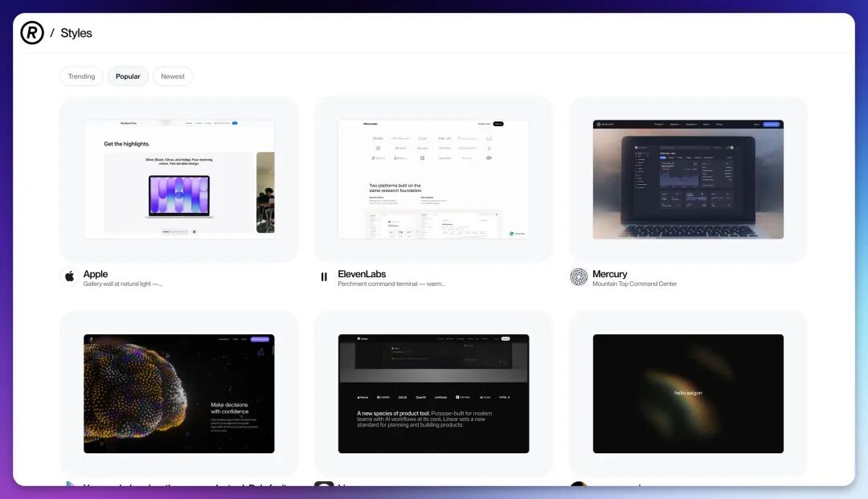Open the Apple style title link
This screenshot has width=868, height=499.
pos(95,274)
